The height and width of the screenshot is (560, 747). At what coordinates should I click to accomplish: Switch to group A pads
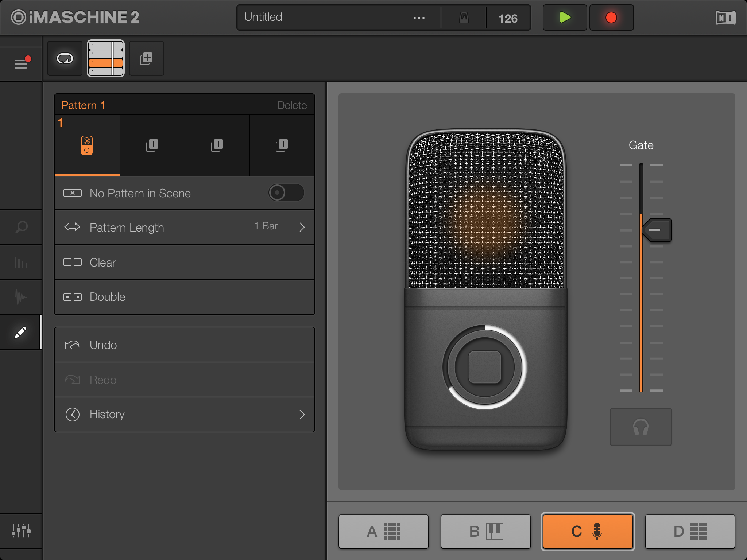(x=384, y=532)
